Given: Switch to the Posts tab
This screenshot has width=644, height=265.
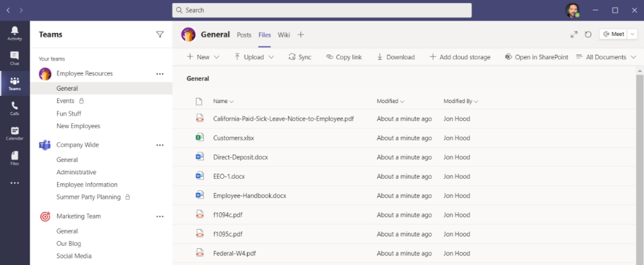Looking at the screenshot, I should pos(244,35).
